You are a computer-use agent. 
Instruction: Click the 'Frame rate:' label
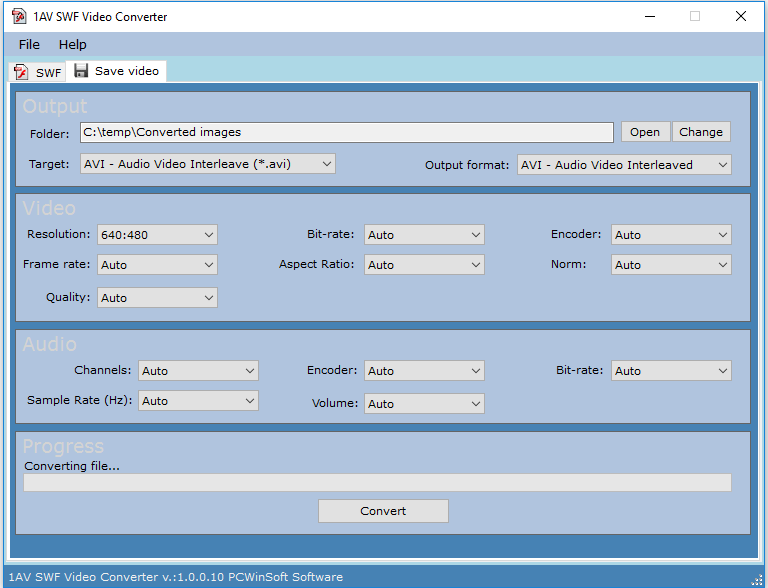pyautogui.click(x=56, y=264)
